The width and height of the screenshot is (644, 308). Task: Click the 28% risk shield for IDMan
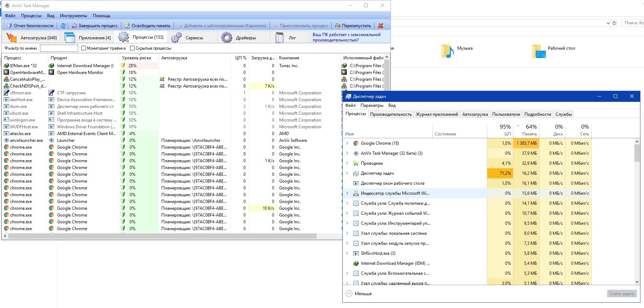click(x=123, y=66)
